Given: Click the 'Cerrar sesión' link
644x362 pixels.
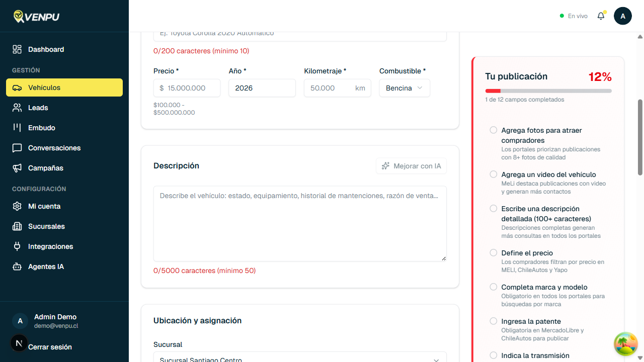Looking at the screenshot, I should tap(50, 347).
